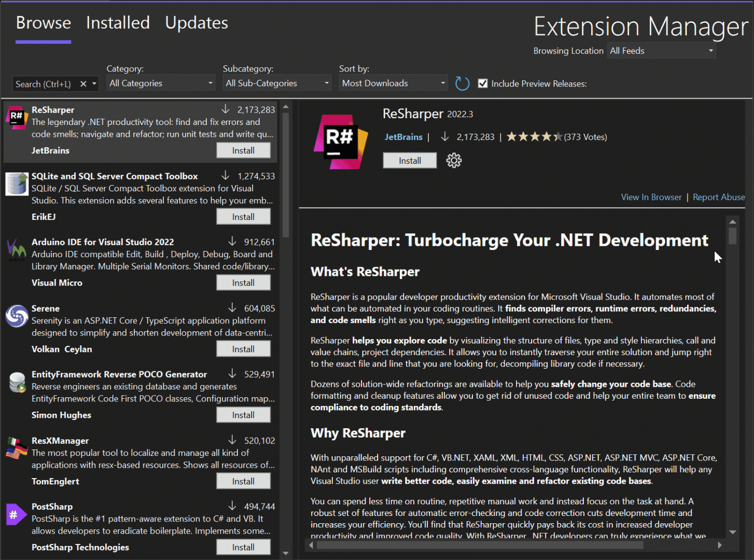Click the Serene swirl icon
754x560 pixels.
17,316
